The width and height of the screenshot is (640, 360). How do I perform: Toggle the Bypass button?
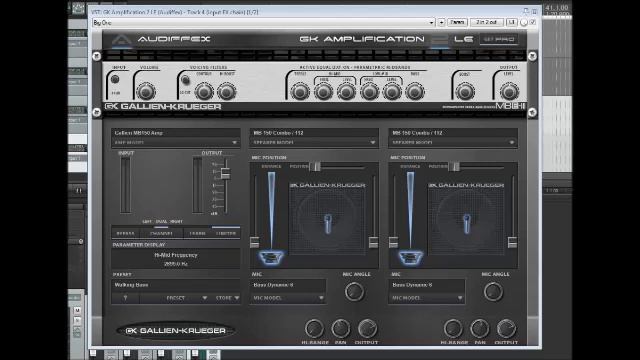(125, 233)
